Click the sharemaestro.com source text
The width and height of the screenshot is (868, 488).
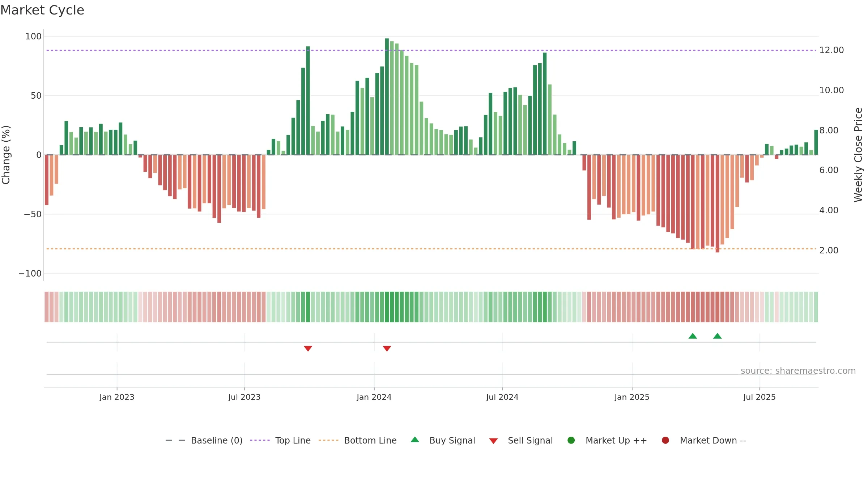click(798, 371)
